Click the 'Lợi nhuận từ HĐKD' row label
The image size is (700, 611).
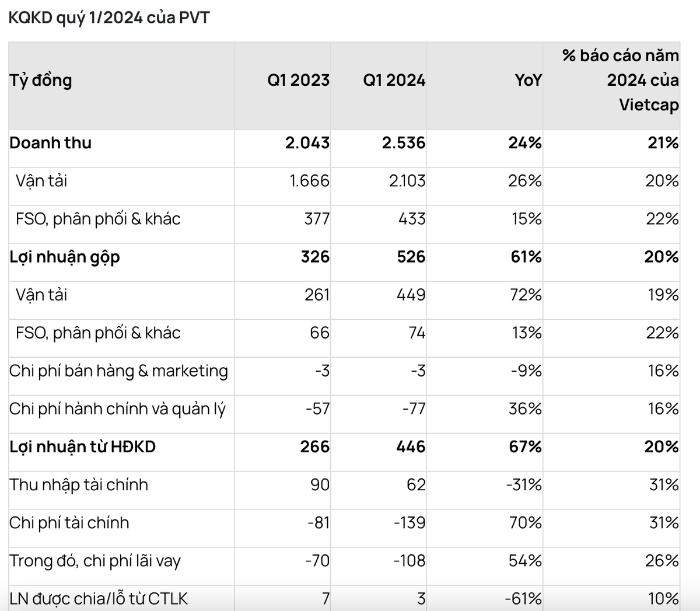point(82,446)
